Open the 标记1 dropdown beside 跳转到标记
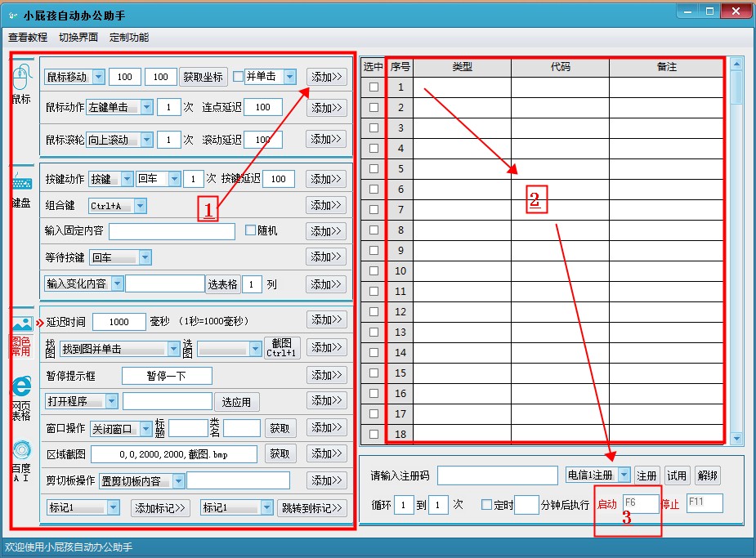The height and width of the screenshot is (558, 756). [266, 507]
